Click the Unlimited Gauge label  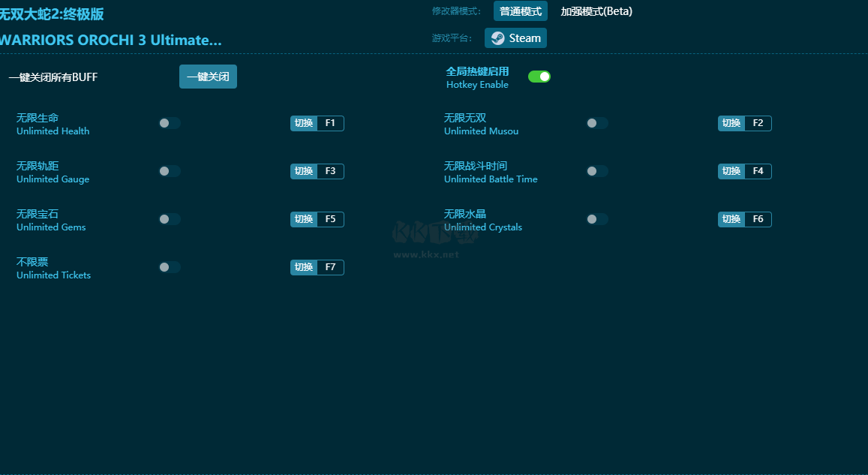53,179
